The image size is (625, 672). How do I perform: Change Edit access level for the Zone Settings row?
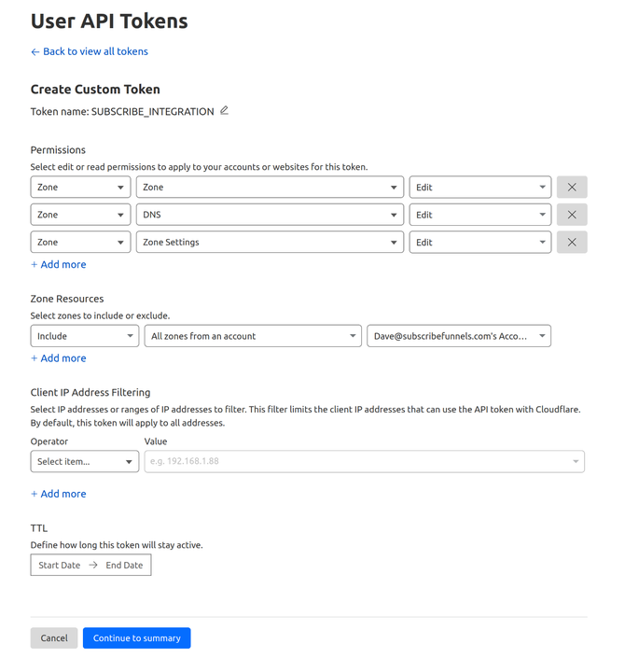(480, 242)
